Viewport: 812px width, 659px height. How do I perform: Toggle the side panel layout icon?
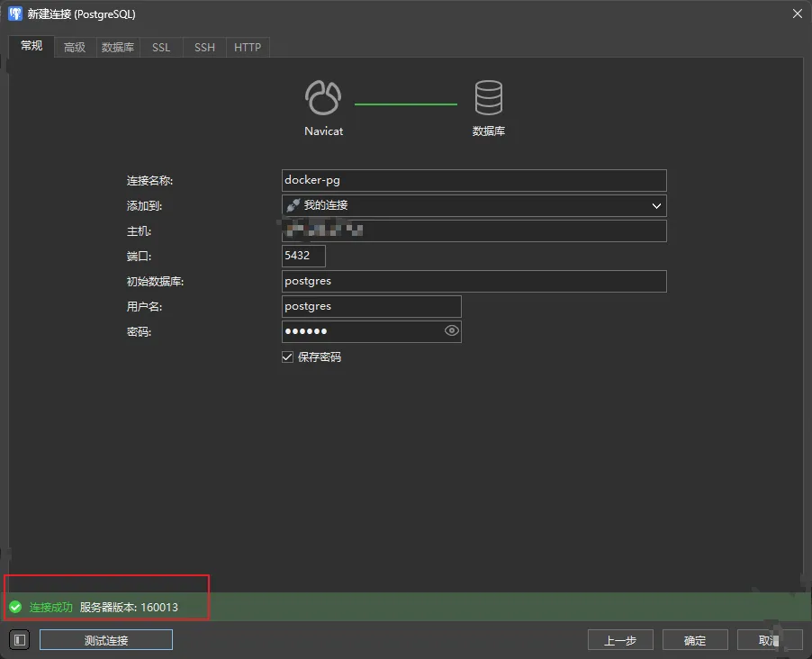[20, 640]
